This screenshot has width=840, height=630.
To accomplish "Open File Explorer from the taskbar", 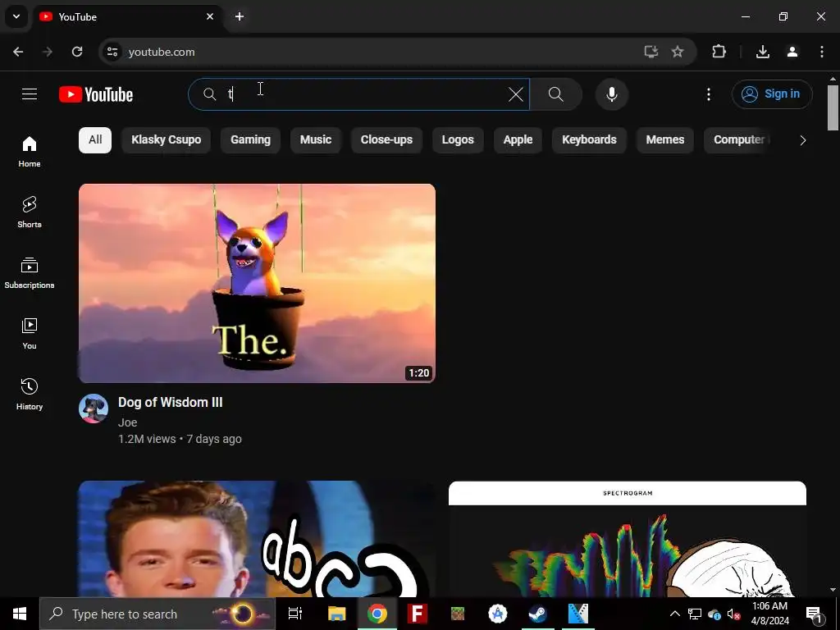I will pyautogui.click(x=336, y=614).
